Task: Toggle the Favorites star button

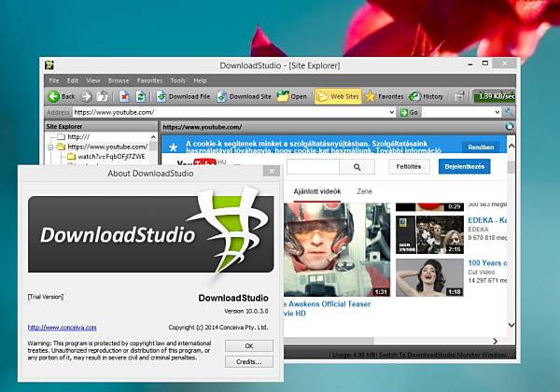Action: click(x=385, y=96)
